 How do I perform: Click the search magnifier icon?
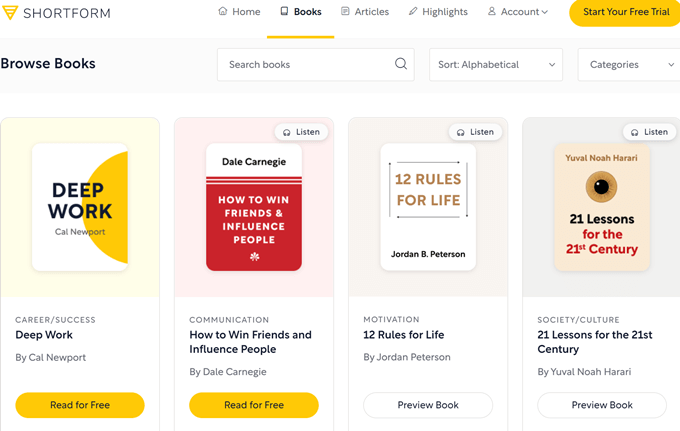pos(401,64)
